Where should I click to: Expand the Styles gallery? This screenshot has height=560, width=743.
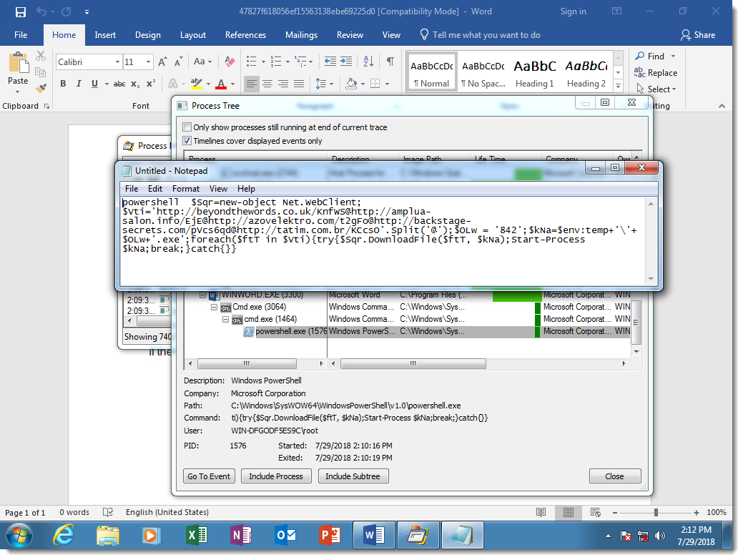[x=618, y=86]
